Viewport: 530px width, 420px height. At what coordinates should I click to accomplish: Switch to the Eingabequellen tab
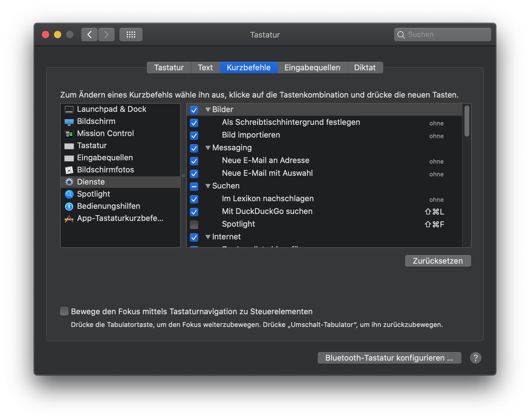point(312,68)
